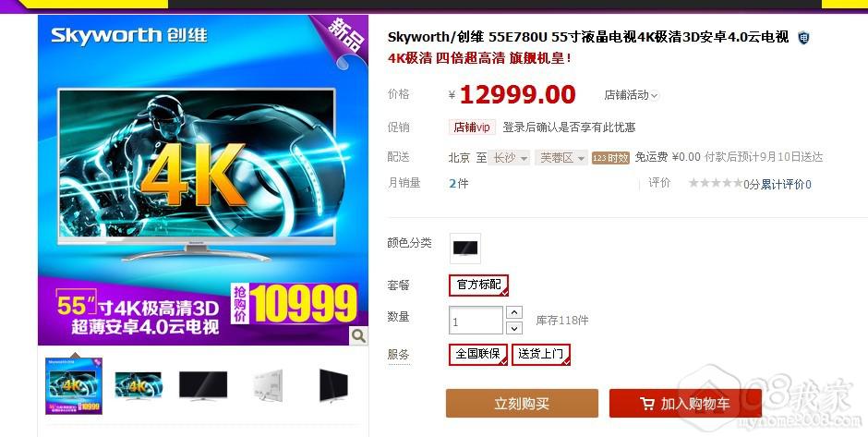Select the black TV color swatch
The width and height of the screenshot is (868, 437).
[465, 249]
